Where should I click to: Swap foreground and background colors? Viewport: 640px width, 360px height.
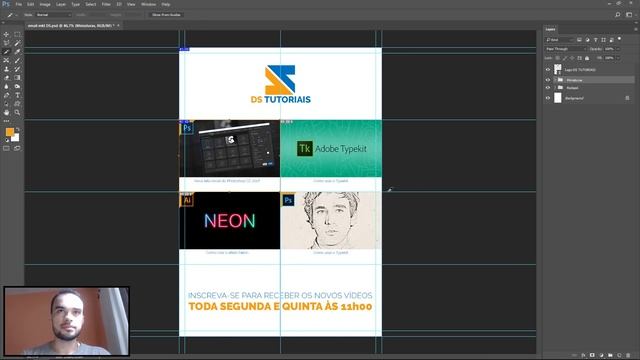[17, 129]
